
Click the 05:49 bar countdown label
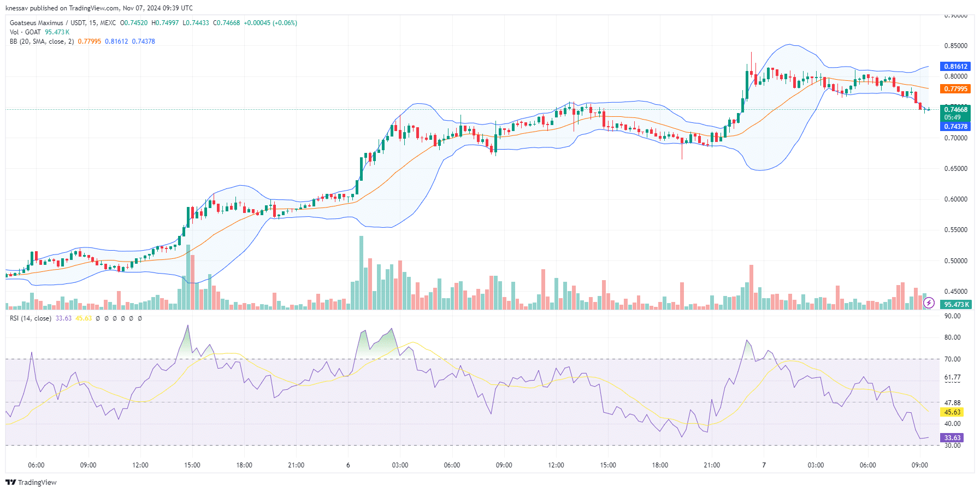(952, 117)
